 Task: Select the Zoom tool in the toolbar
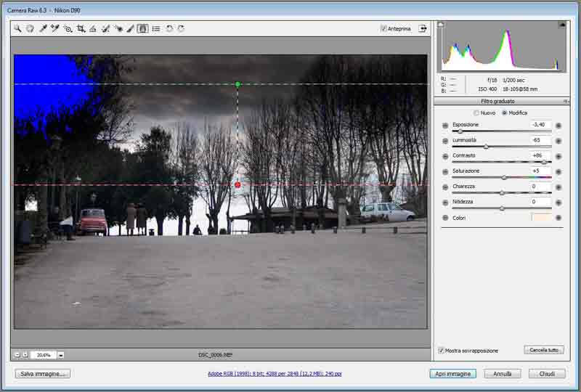[x=17, y=29]
